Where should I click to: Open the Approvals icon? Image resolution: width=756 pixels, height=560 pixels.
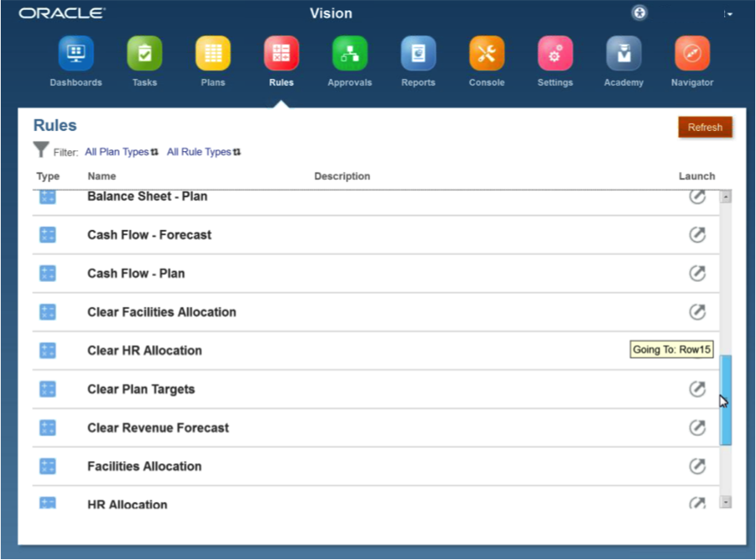349,54
